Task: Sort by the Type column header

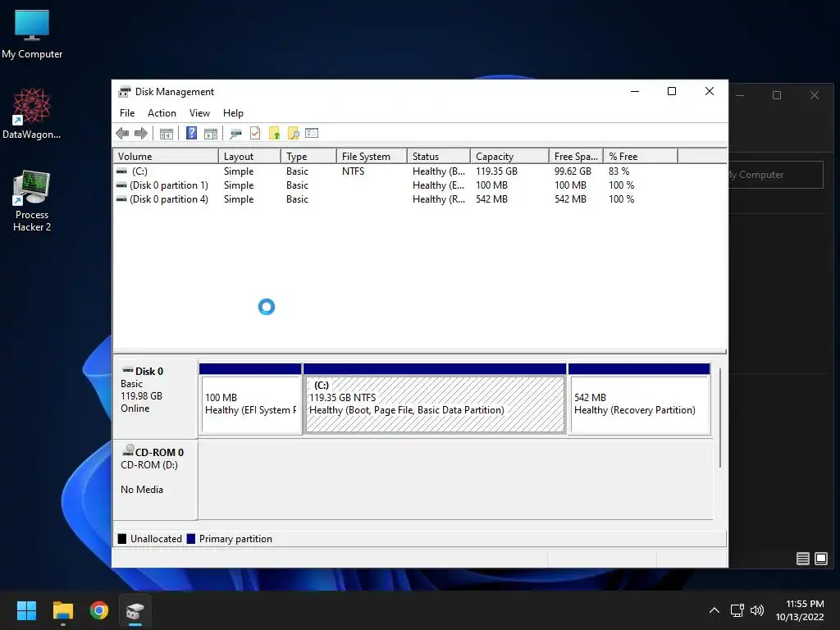Action: pyautogui.click(x=308, y=157)
